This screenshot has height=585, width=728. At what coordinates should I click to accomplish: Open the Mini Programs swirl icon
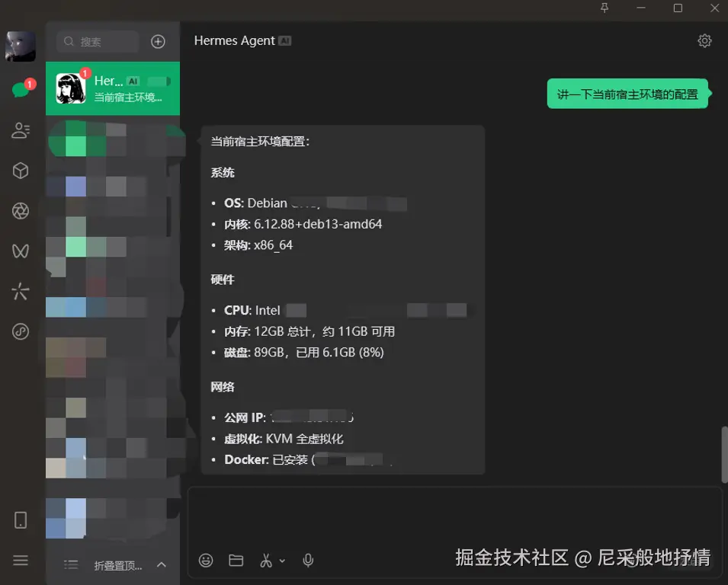(21, 331)
